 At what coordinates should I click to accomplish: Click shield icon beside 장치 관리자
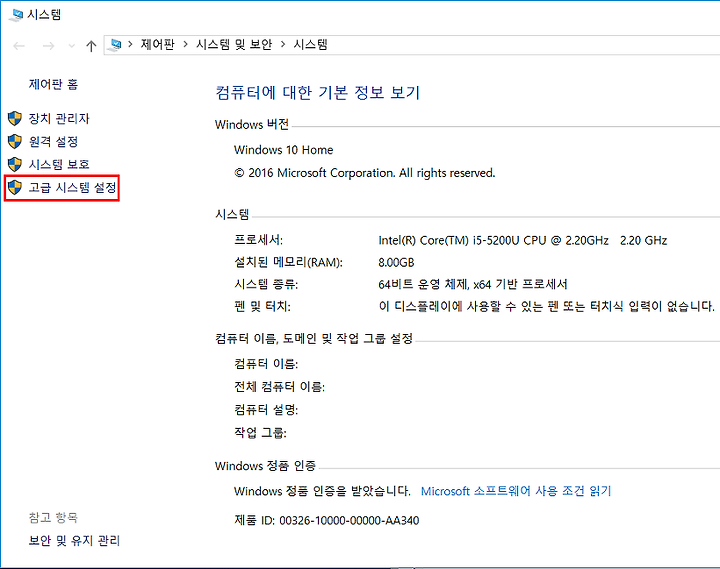pos(15,118)
